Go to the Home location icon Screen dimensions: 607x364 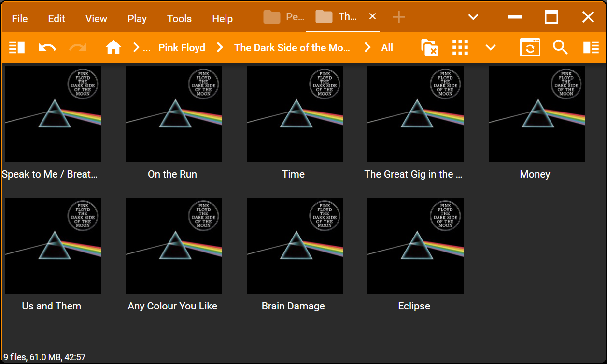(x=113, y=47)
